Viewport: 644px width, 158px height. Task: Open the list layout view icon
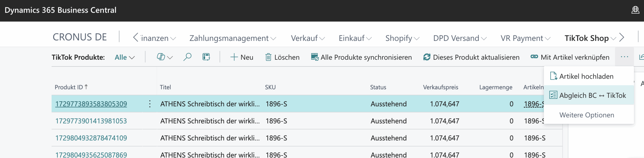point(206,57)
